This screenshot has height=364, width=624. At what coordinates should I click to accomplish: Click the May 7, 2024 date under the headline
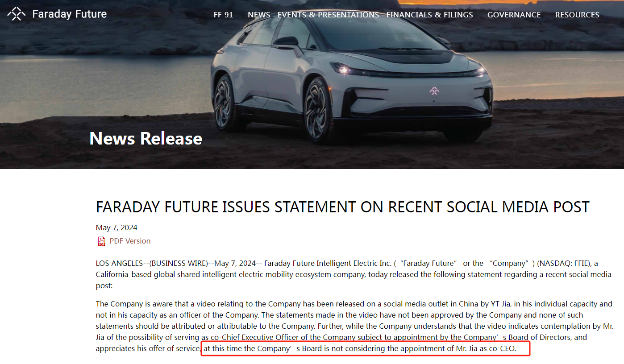point(116,227)
